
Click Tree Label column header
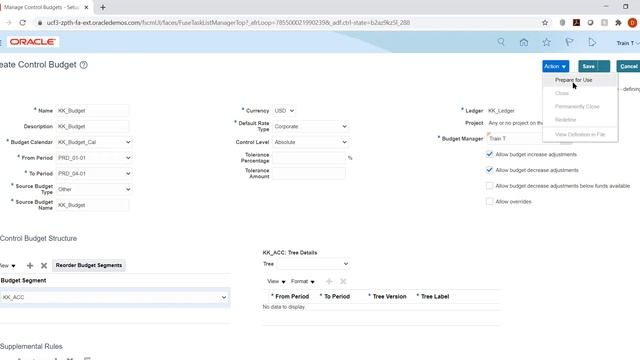(435, 297)
